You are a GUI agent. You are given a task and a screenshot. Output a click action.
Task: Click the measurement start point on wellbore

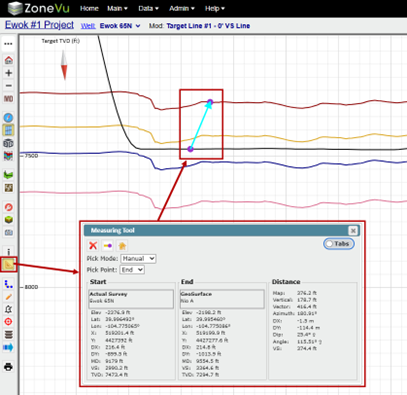pos(190,149)
